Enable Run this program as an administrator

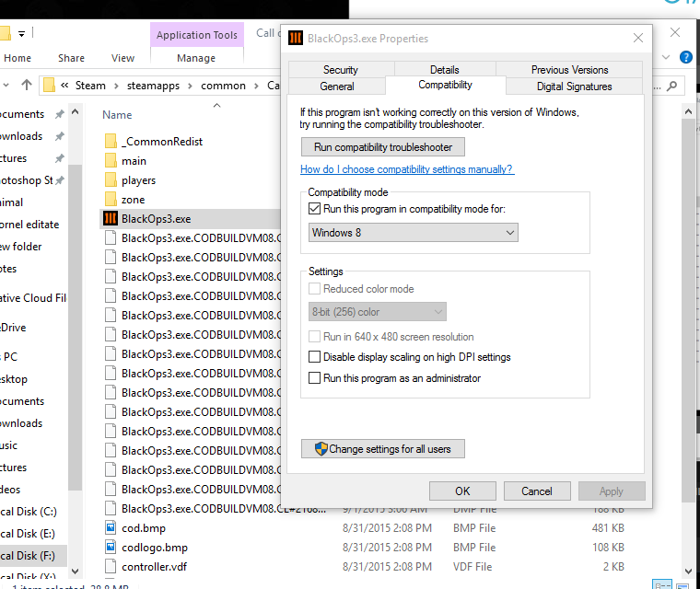tap(314, 378)
